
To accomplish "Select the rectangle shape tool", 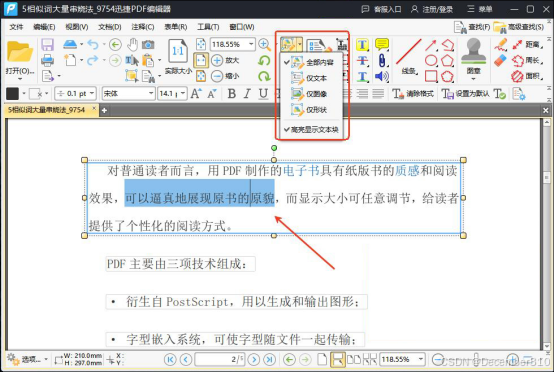I will coord(431,76).
